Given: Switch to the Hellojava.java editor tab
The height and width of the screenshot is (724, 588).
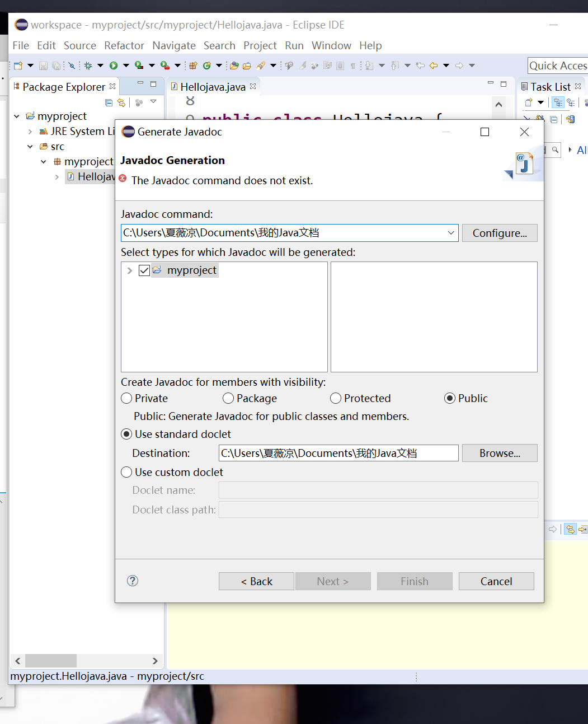Looking at the screenshot, I should pyautogui.click(x=213, y=87).
